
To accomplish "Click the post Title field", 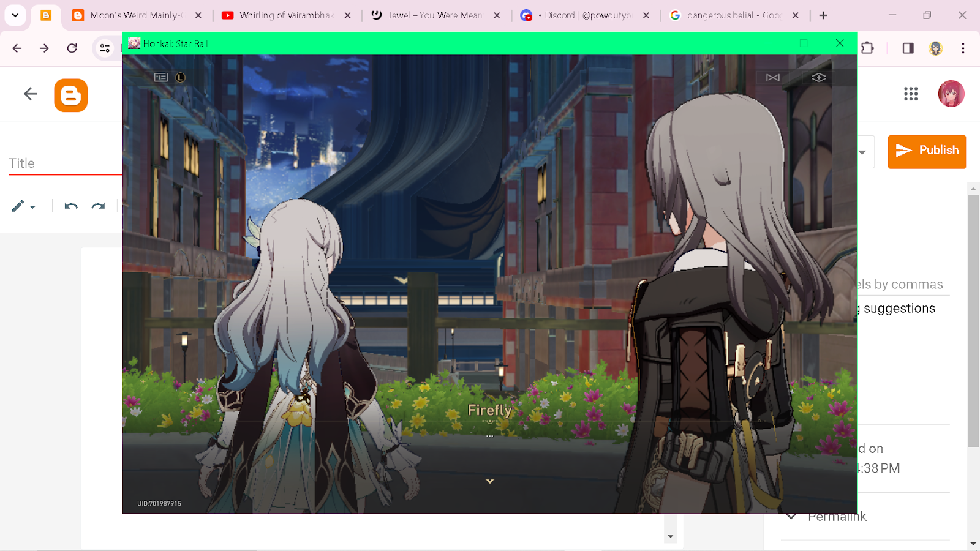I will point(66,163).
